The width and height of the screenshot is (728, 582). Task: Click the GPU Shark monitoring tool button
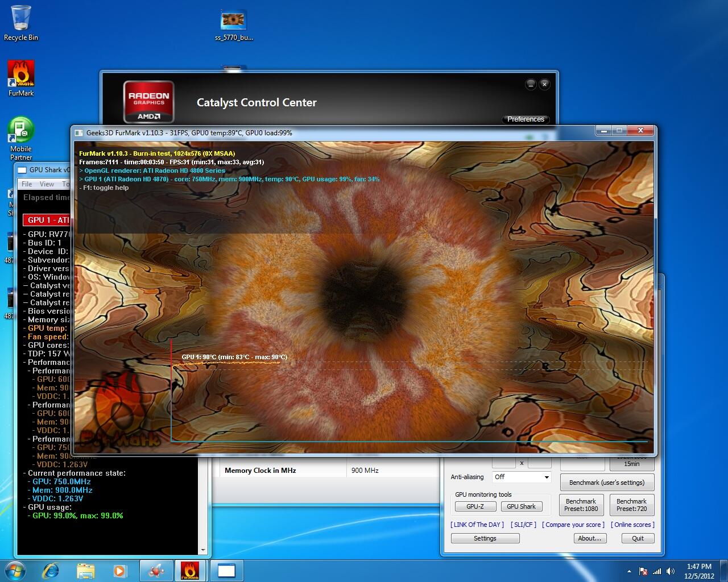[522, 506]
